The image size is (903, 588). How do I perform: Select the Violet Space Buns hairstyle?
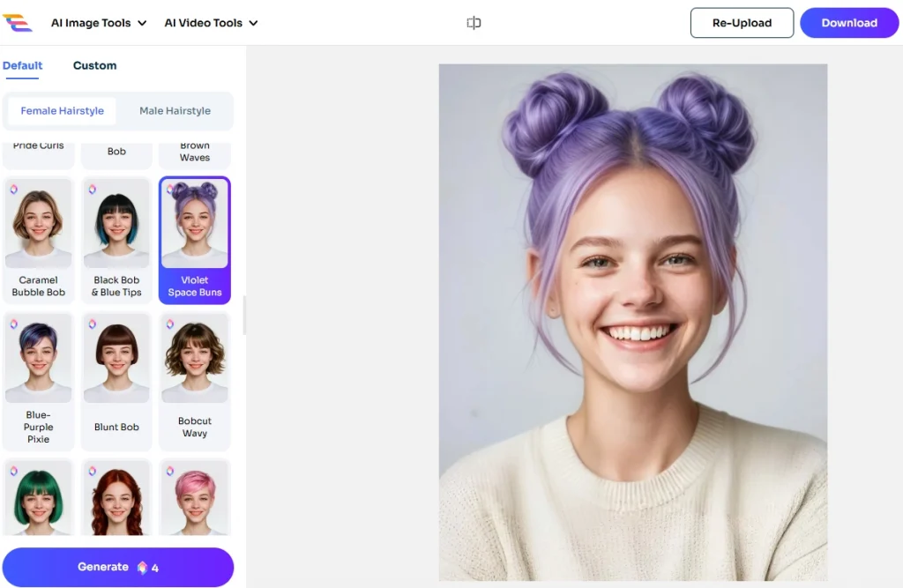[x=195, y=240]
